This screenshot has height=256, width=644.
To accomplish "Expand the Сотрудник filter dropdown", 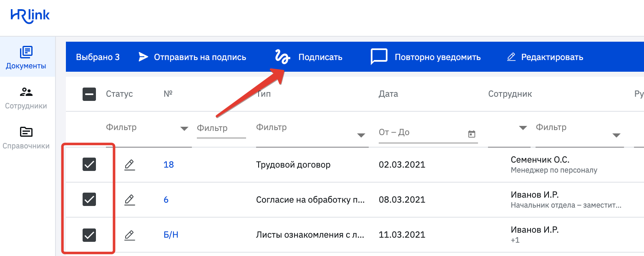I will click(617, 135).
